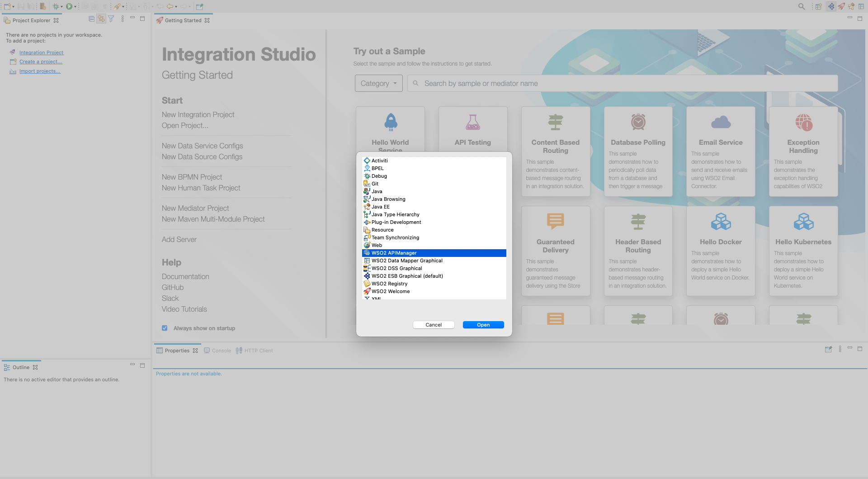Open search using the magnifier icon

(x=802, y=6)
